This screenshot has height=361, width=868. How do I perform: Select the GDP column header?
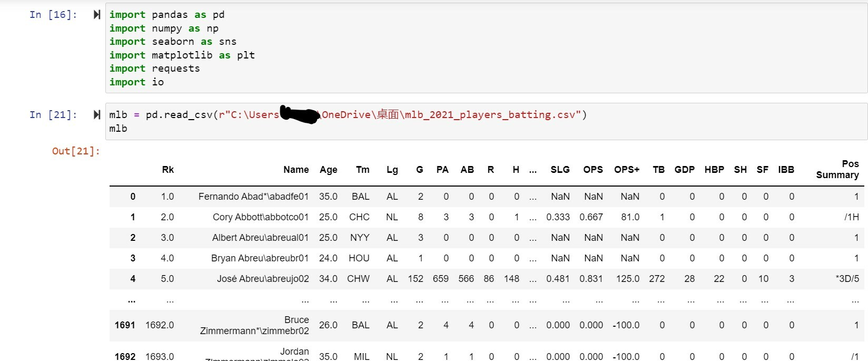coord(684,170)
